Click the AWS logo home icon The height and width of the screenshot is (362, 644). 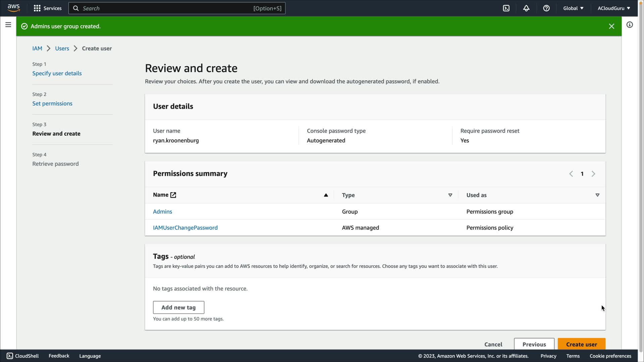coord(14,8)
